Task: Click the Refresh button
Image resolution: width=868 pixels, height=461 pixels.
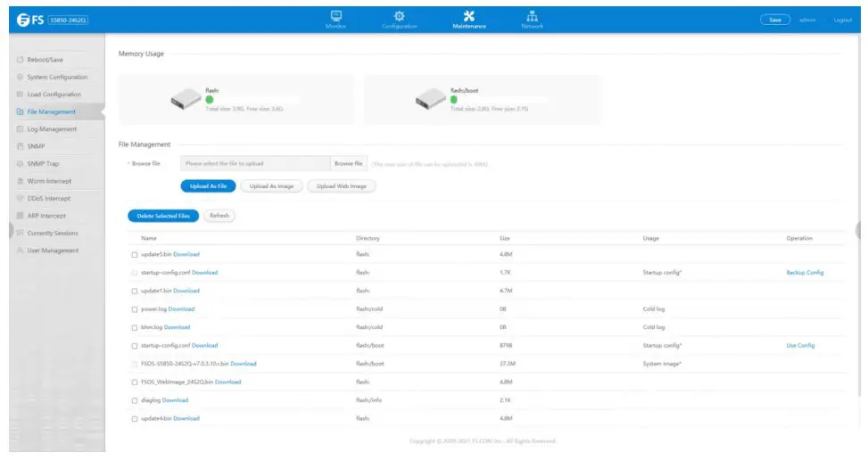Action: [x=219, y=215]
